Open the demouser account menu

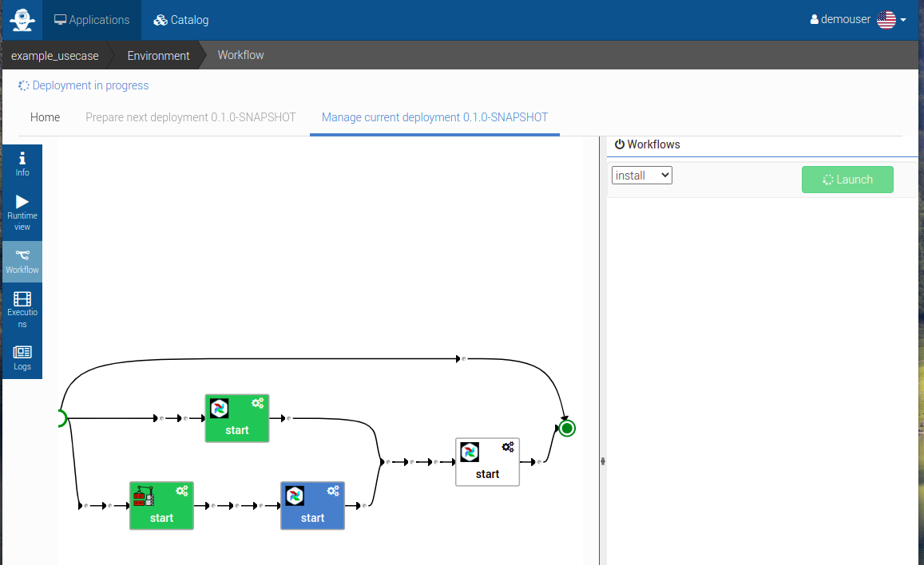click(x=840, y=19)
